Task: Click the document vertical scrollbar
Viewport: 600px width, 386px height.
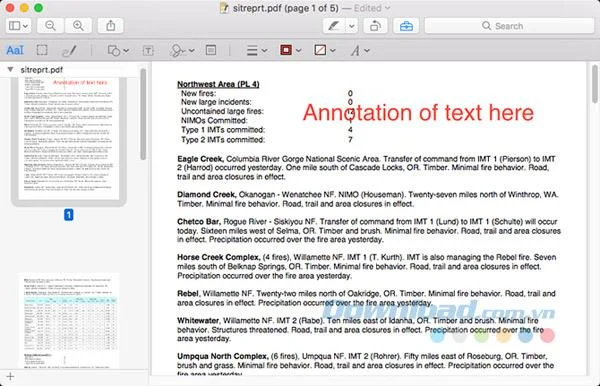Action: coord(595,84)
